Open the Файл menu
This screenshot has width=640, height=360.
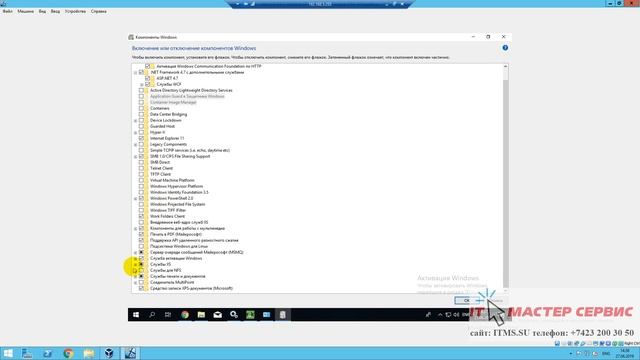click(x=7, y=11)
